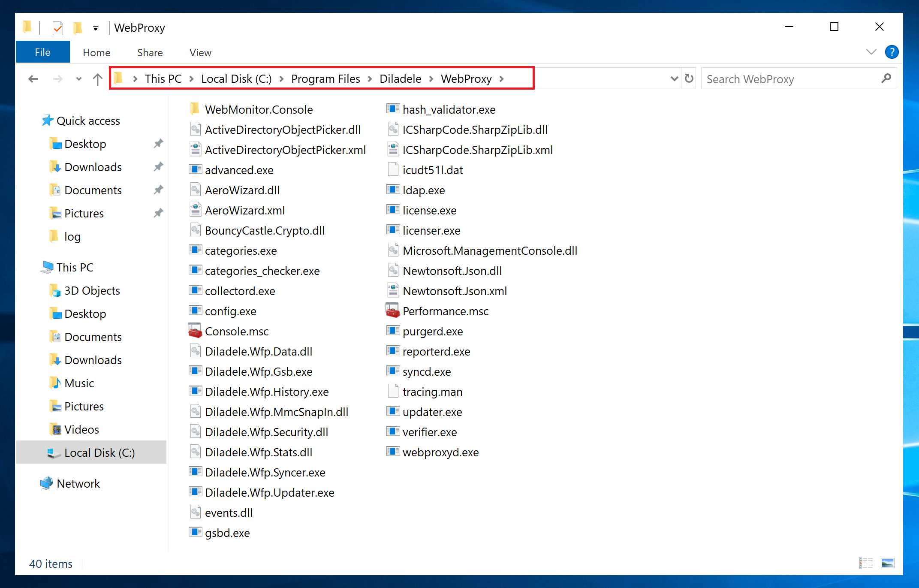Open Videos in navigation pane
This screenshot has width=919, height=588.
pos(81,430)
